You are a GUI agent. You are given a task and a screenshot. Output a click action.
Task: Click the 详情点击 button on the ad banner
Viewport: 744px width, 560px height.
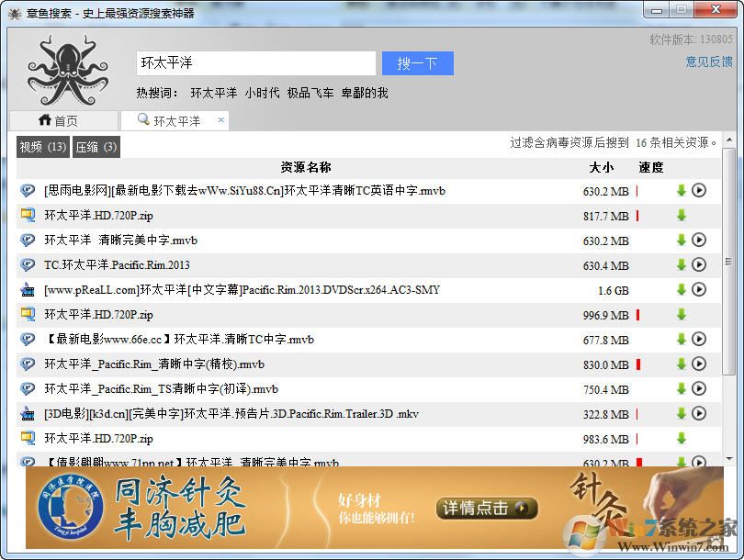(486, 510)
